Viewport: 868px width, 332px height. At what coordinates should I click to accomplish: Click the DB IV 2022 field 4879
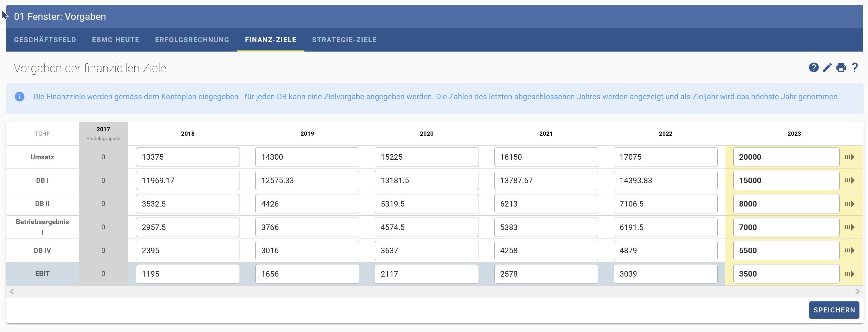pyautogui.click(x=665, y=250)
